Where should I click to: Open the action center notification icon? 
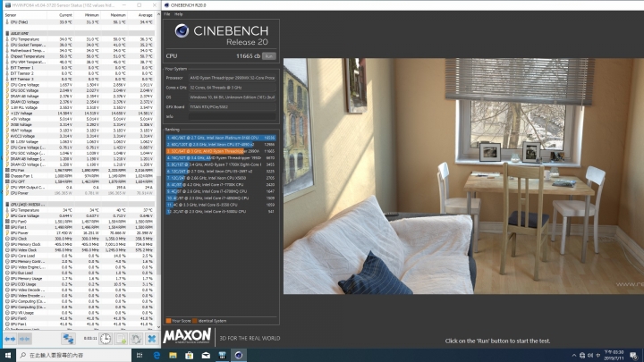point(633,356)
